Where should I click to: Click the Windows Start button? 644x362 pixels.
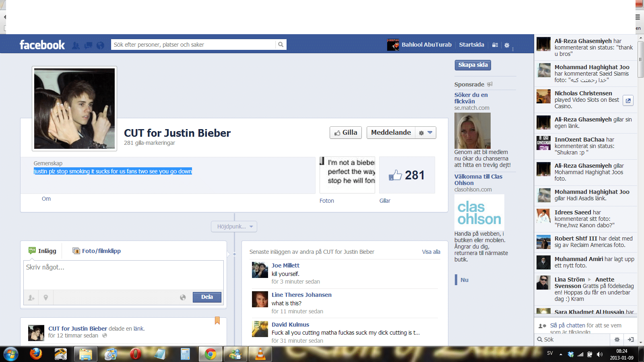(10, 354)
